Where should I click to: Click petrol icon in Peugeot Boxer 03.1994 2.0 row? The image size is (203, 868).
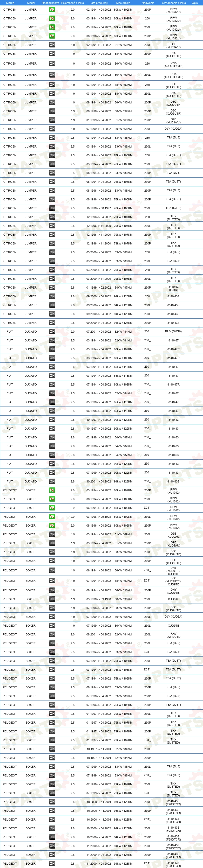click(52, 490)
